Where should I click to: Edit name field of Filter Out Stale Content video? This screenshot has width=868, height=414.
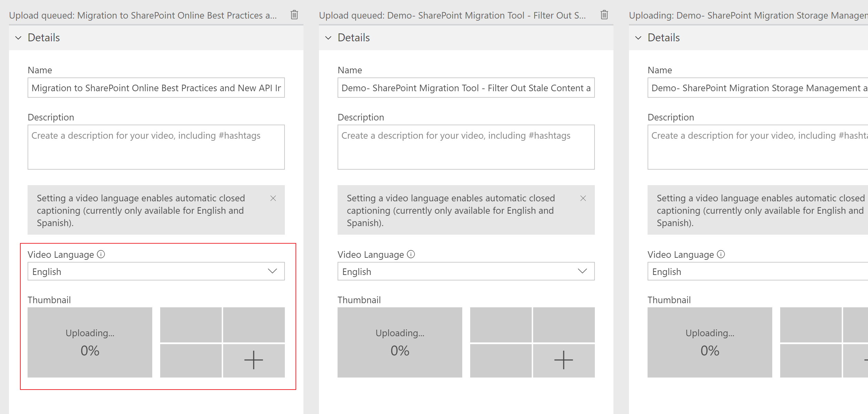point(466,88)
